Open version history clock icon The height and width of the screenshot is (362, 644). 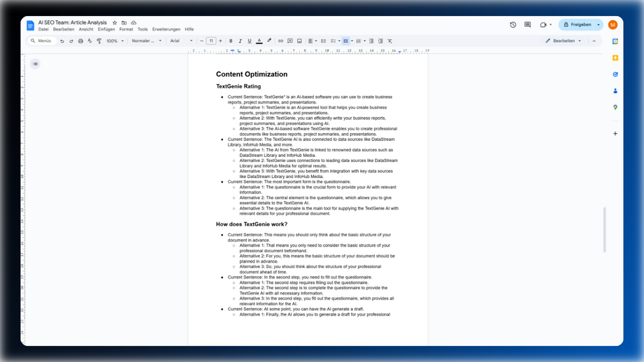click(x=513, y=25)
